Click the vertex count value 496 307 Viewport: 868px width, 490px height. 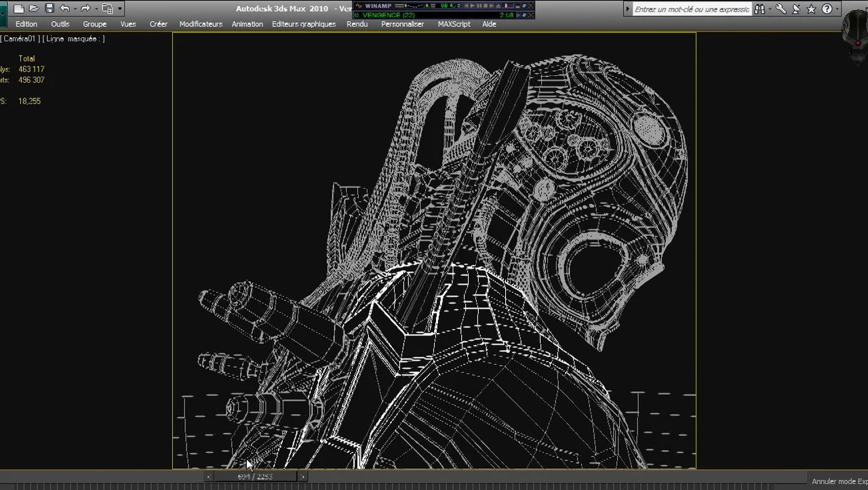[32, 80]
